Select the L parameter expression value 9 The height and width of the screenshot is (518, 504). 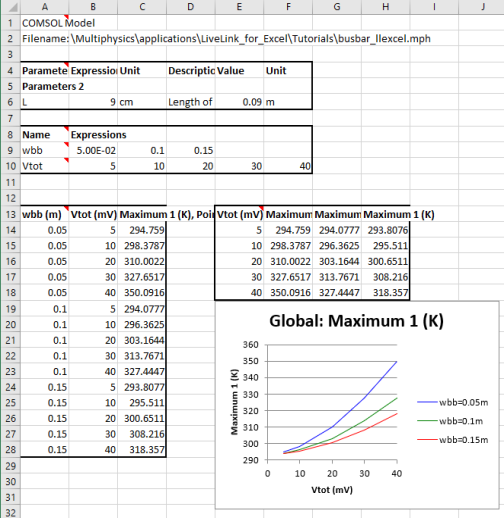tap(93, 102)
